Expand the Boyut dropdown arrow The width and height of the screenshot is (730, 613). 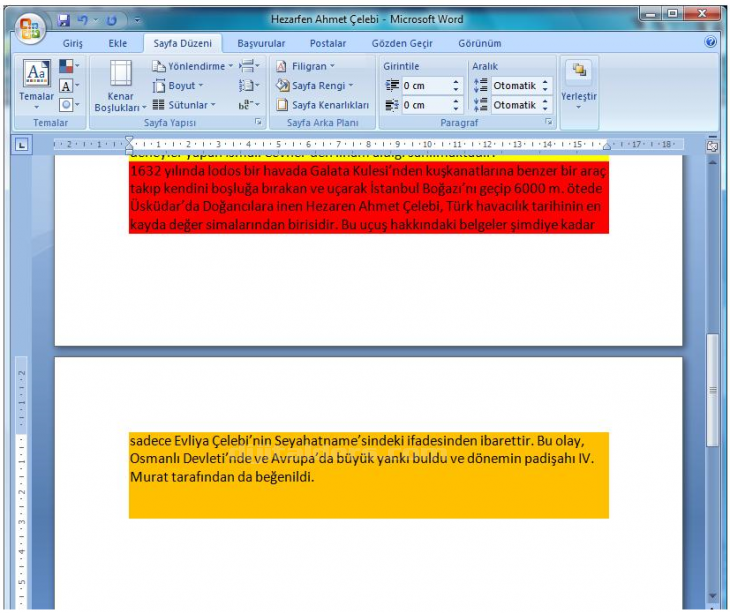click(x=201, y=86)
